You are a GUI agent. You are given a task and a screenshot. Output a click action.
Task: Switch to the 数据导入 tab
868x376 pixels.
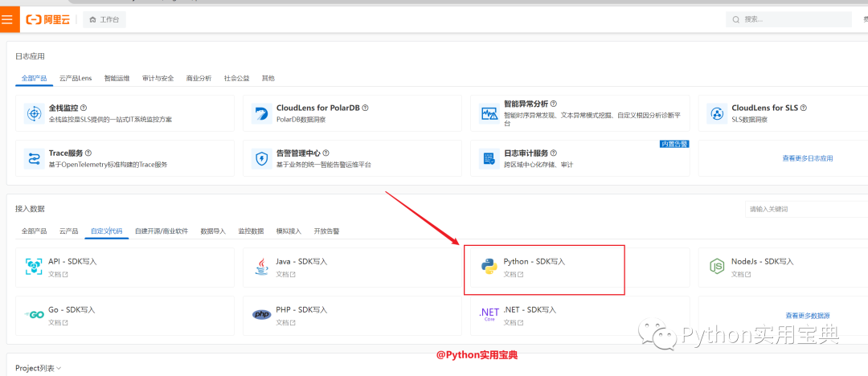213,231
